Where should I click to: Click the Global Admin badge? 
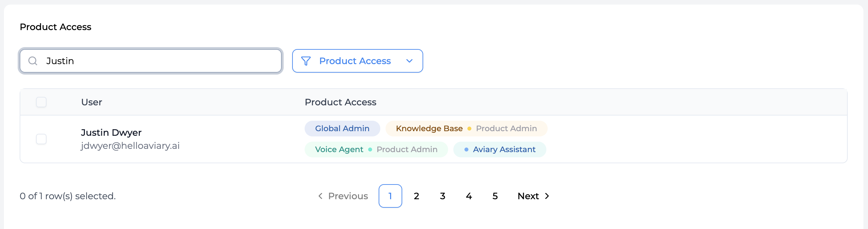coord(342,129)
